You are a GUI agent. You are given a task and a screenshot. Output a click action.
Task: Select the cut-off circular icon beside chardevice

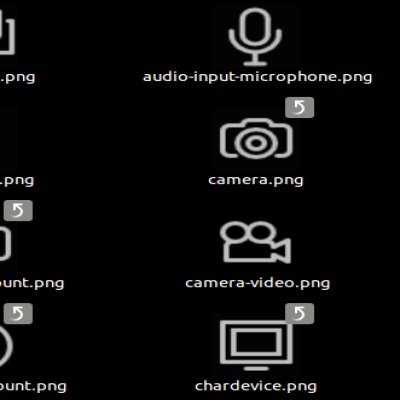tap(6, 346)
